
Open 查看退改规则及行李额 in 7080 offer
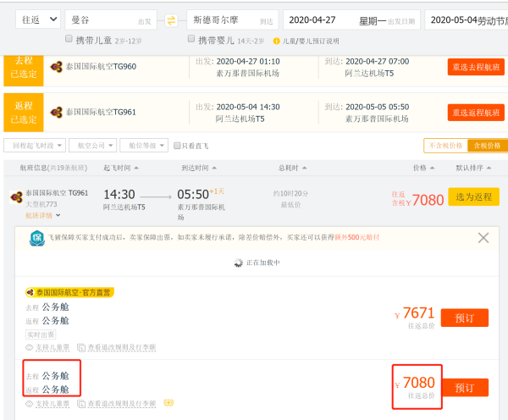(122, 404)
